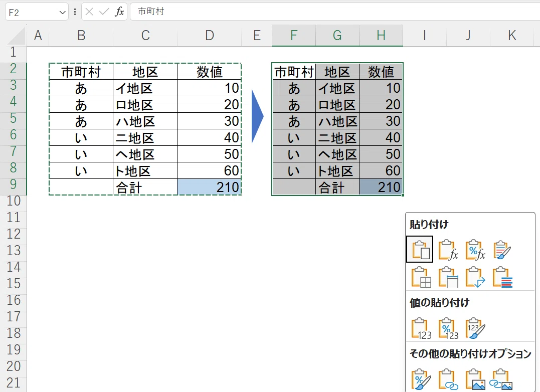This screenshot has height=392, width=540.
Task: Click cell C6 containing ニ地区
Action: click(145, 138)
